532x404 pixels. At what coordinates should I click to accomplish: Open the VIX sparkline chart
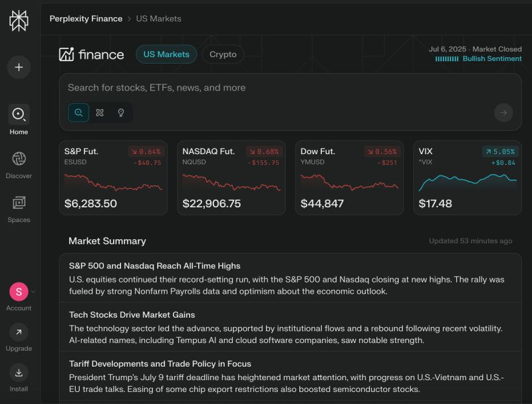467,182
